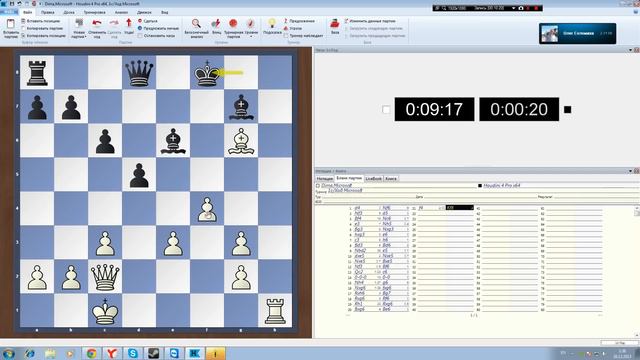Open the Файл ribbon tab
Image resolution: width=640 pixels, height=360 pixels.
(x=27, y=12)
